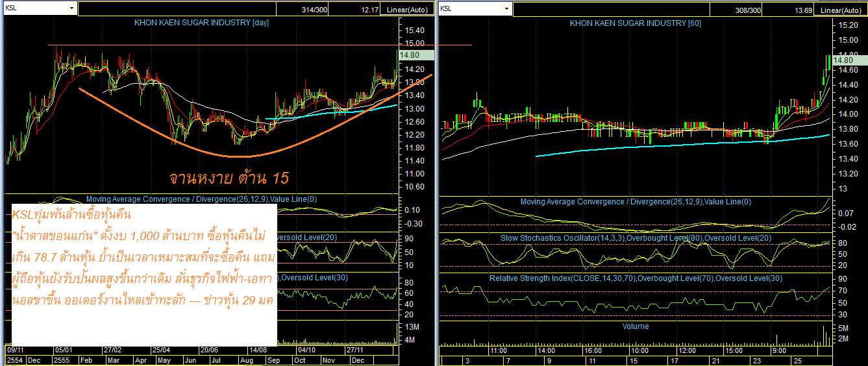
Task: Click the Volume panel label in right chart
Action: click(635, 326)
